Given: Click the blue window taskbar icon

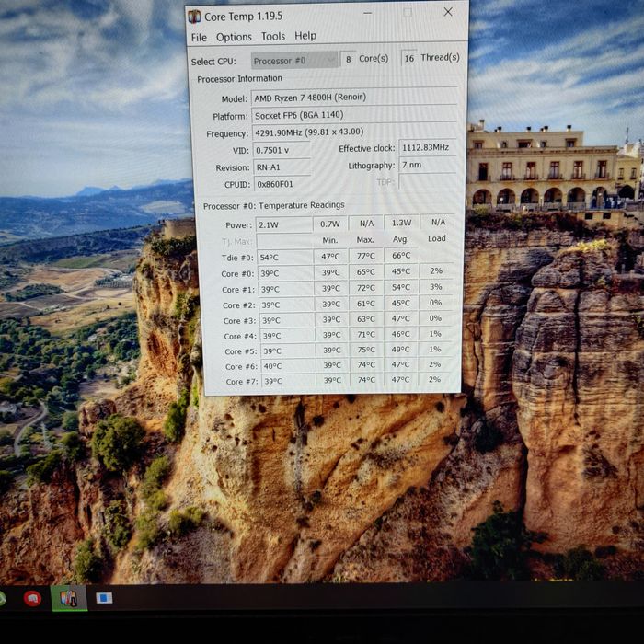Looking at the screenshot, I should (104, 598).
